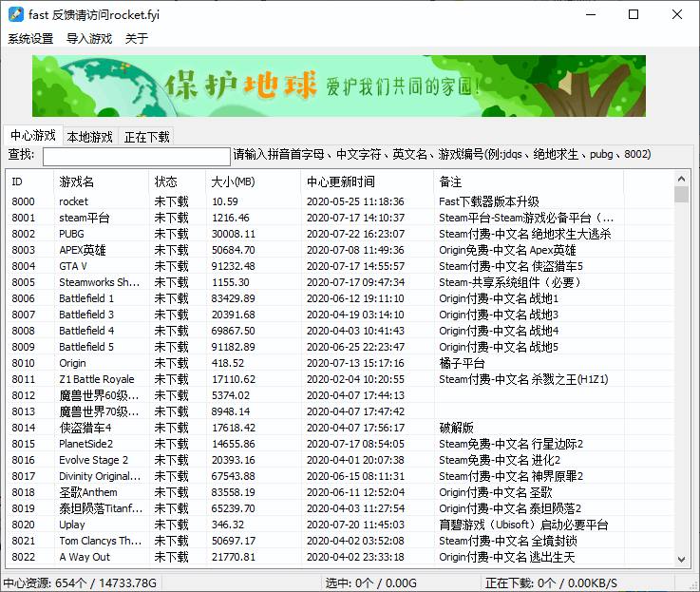Switch to the 本地游戏 tab

tap(89, 137)
